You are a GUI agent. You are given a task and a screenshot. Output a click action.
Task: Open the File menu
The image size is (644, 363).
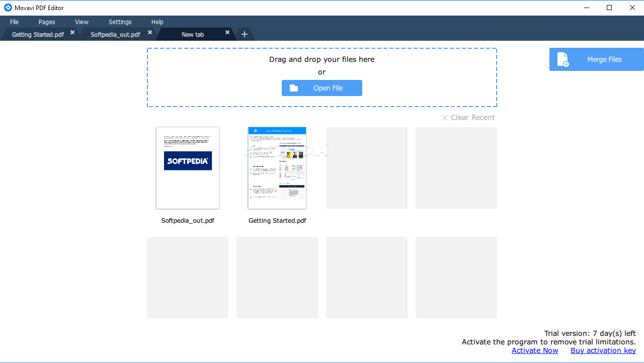click(x=14, y=22)
